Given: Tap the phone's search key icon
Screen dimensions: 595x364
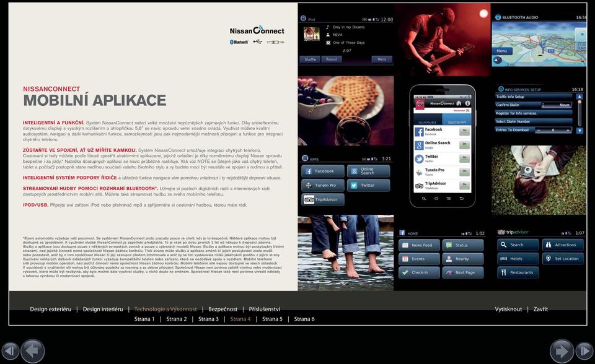Looking at the screenshot, I should point(424,198).
